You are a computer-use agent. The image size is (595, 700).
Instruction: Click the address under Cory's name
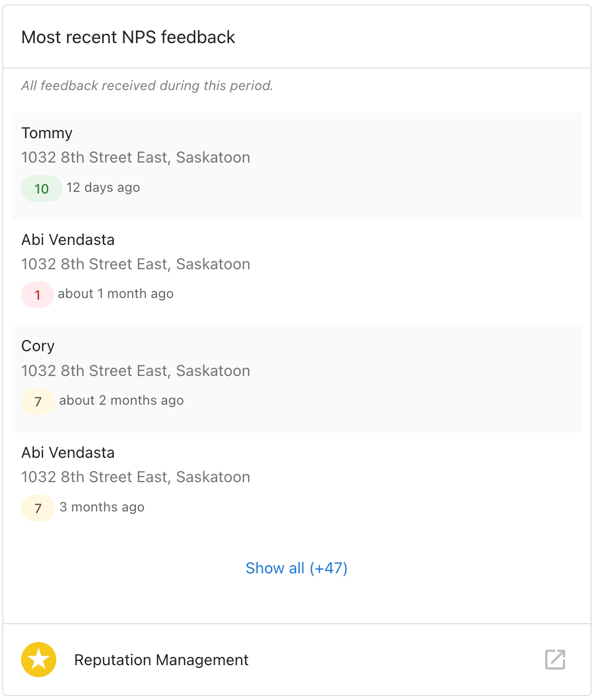pyautogui.click(x=135, y=370)
